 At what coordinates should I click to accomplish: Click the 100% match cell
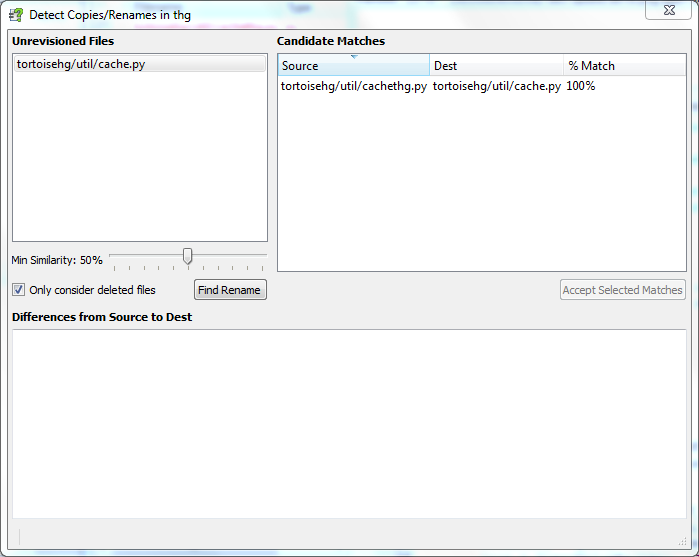[x=580, y=86]
